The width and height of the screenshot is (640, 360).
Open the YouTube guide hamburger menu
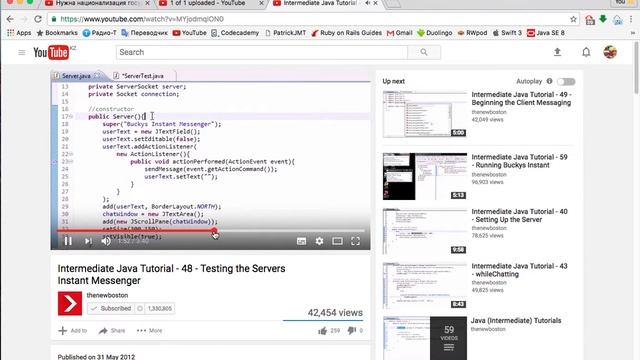22,52
